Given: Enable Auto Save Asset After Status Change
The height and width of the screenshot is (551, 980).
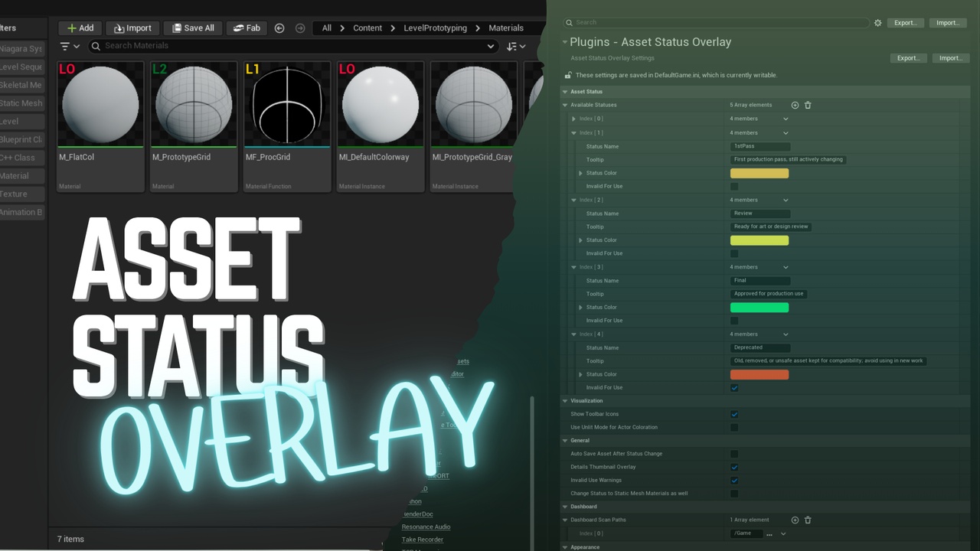Looking at the screenshot, I should (x=734, y=454).
